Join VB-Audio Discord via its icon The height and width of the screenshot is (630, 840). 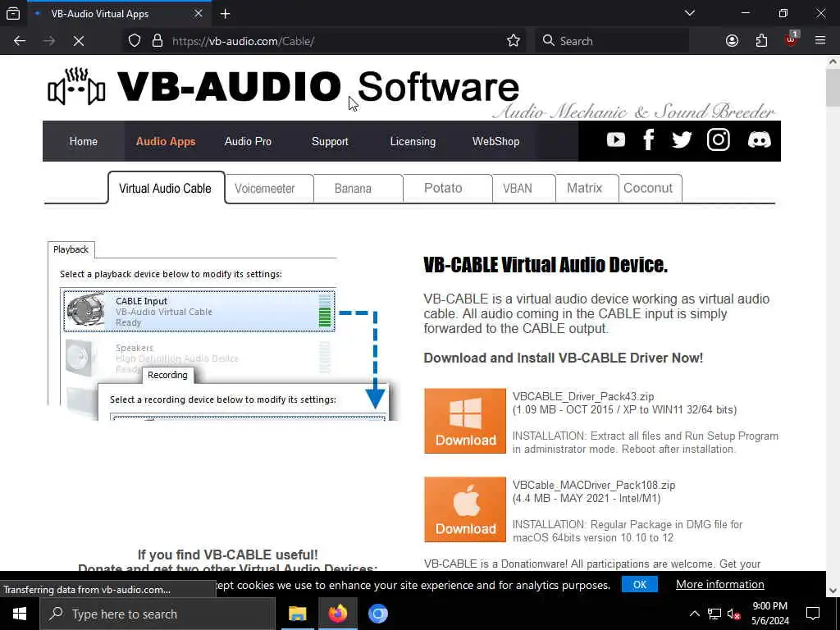tap(759, 140)
